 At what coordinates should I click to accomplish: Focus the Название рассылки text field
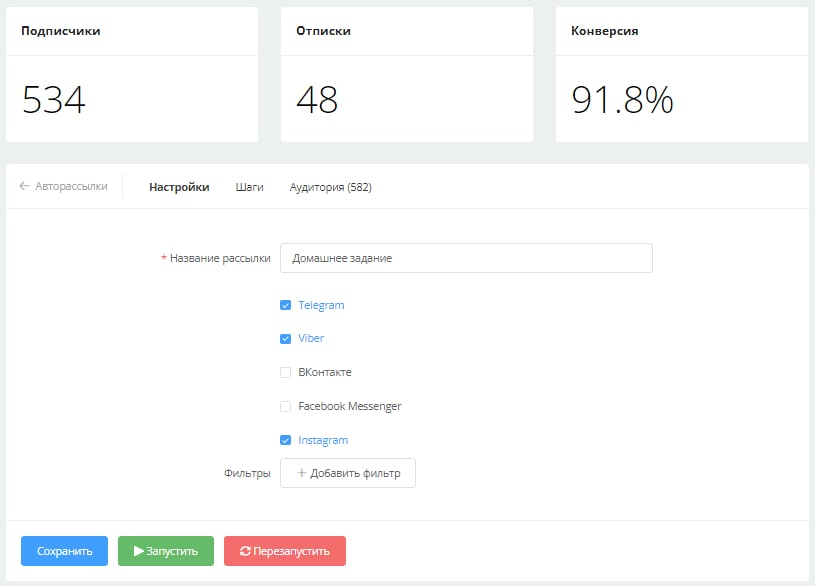coord(466,258)
